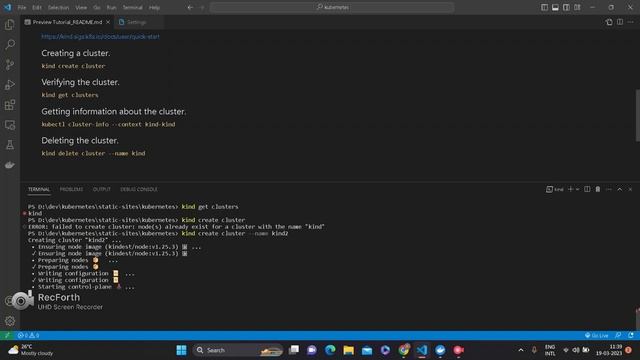Follow the kind quick-start documentation link
The width and height of the screenshot is (640, 360).
pyautogui.click(x=100, y=36)
